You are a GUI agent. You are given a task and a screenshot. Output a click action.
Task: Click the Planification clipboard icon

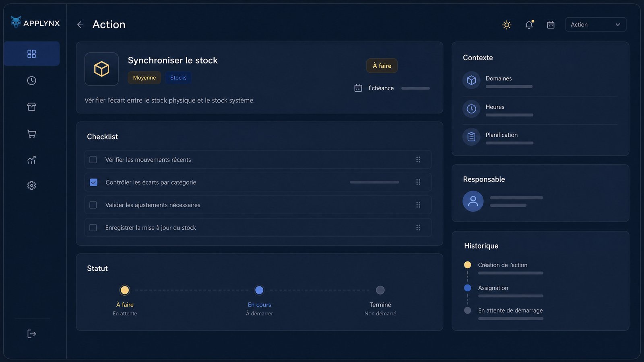click(471, 137)
